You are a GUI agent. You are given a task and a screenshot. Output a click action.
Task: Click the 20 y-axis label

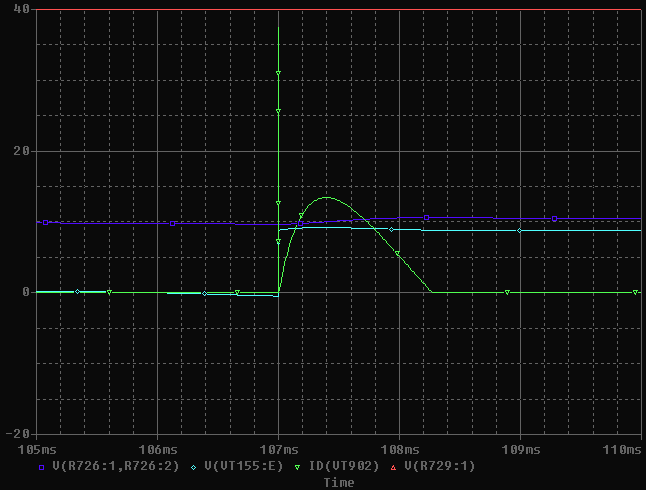point(21,151)
